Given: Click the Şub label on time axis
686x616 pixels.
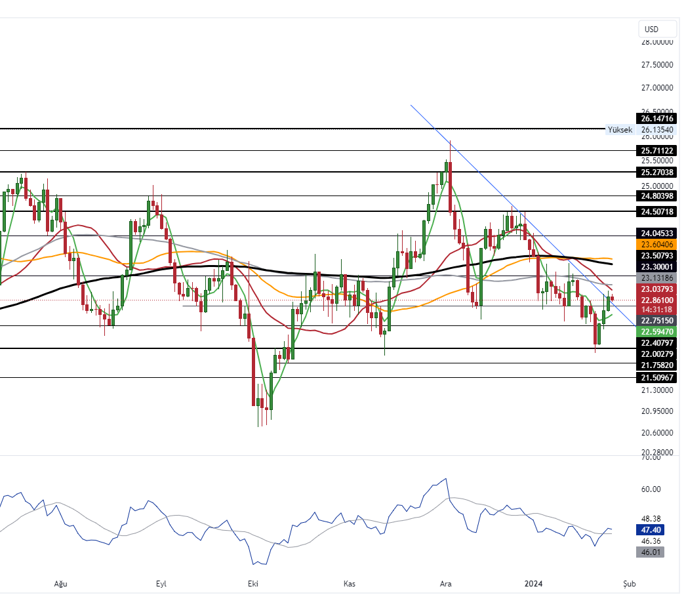Looking at the screenshot, I should (x=630, y=583).
